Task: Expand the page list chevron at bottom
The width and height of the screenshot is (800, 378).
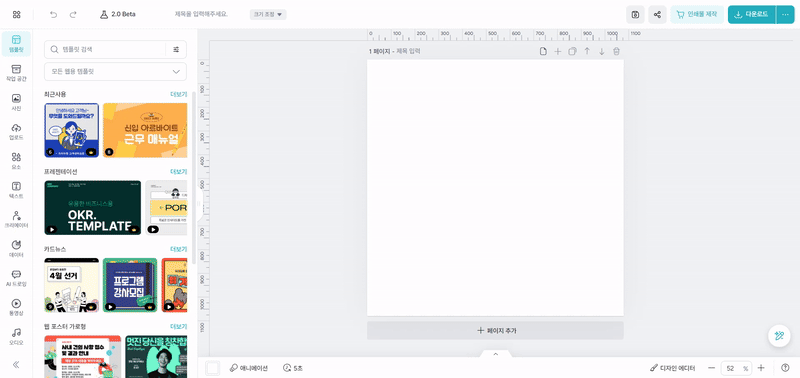Action: (495, 354)
